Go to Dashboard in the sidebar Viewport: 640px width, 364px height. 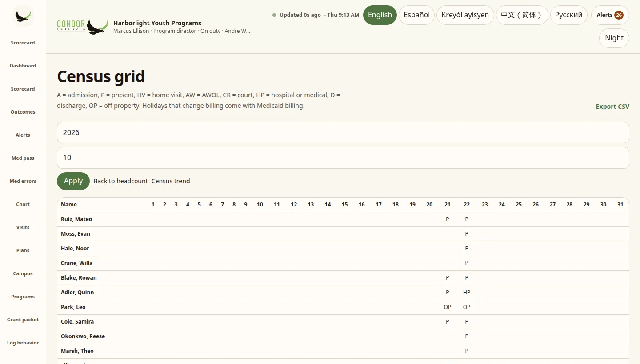pyautogui.click(x=23, y=66)
